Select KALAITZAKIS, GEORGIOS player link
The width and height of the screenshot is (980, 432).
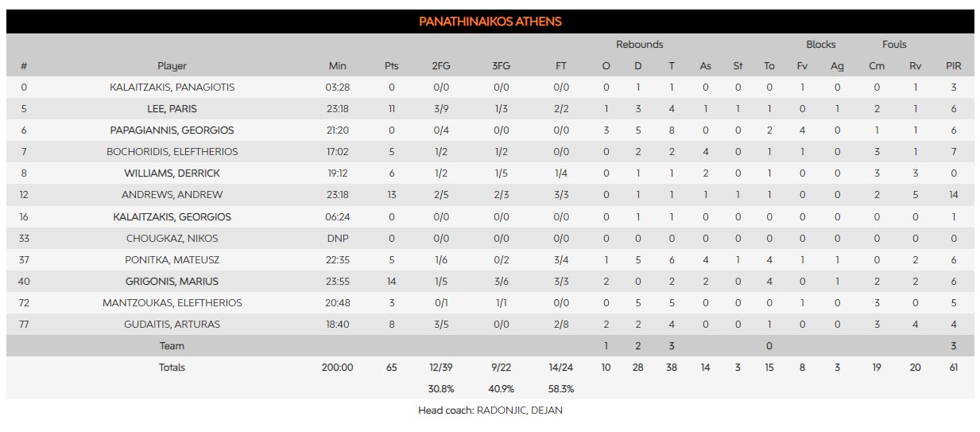point(172,217)
